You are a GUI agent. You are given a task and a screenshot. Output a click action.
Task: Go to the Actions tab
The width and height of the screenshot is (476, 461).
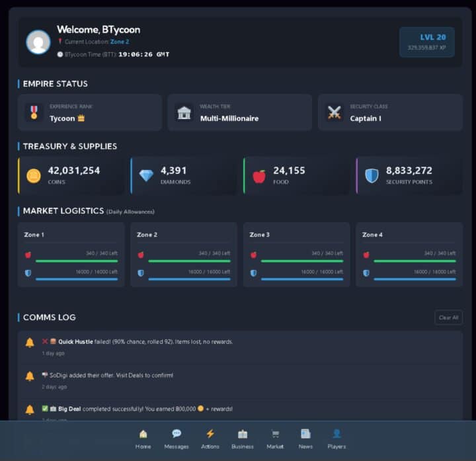tap(210, 439)
